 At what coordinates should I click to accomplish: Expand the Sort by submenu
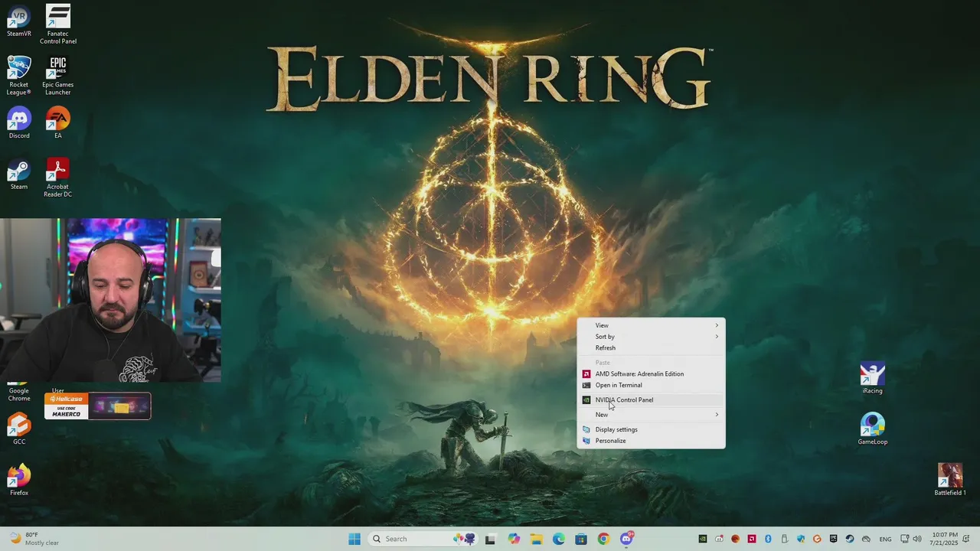[651, 337]
